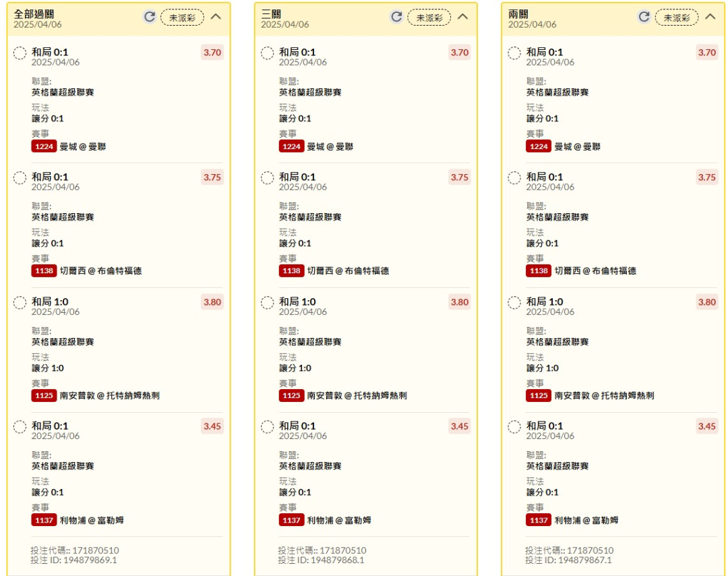Click odds 3.75 in 兩關 card

(707, 177)
